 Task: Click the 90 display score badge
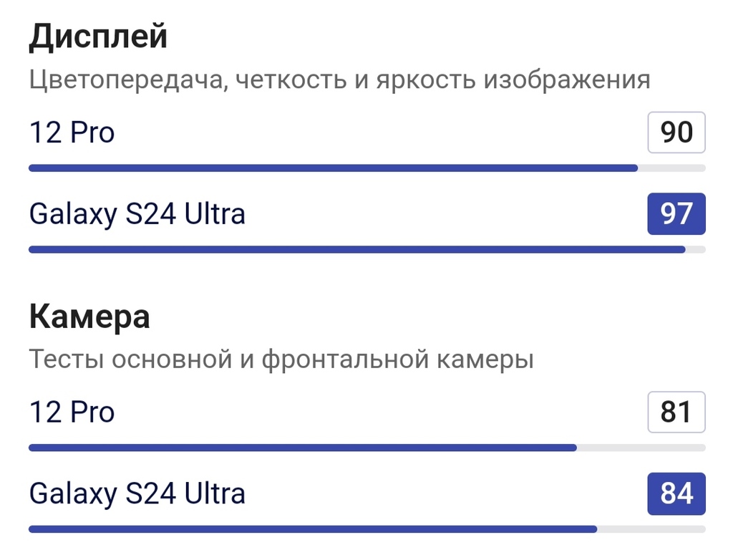coord(676,132)
